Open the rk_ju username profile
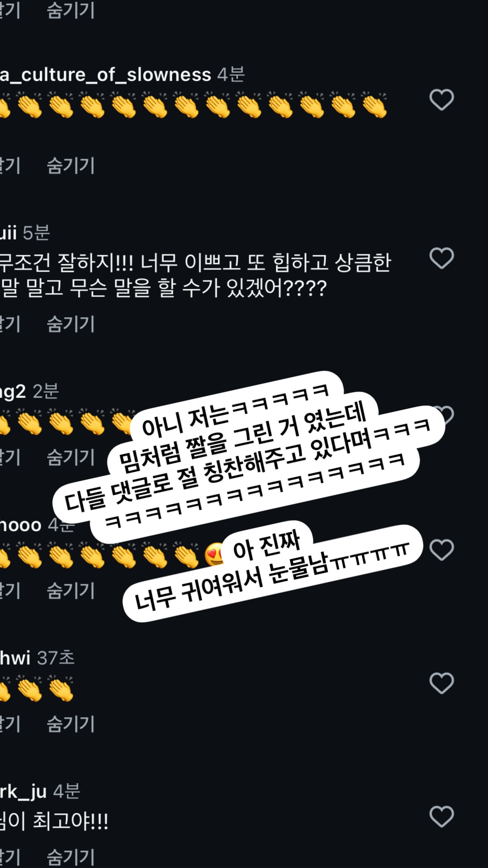The image size is (488, 868). [23, 792]
